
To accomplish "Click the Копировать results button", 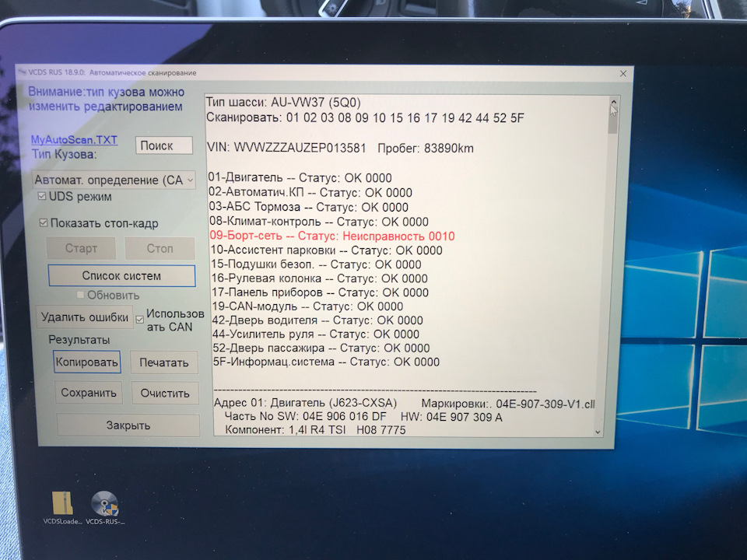I will click(86, 362).
